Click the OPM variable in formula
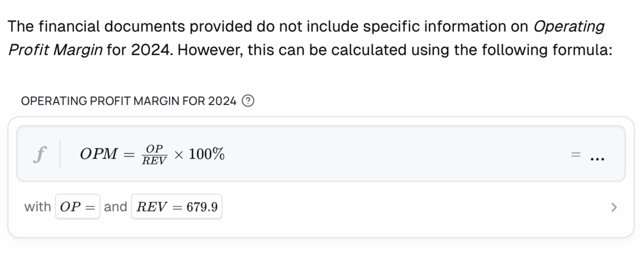Viewport: 644px width, 264px height. point(99,154)
